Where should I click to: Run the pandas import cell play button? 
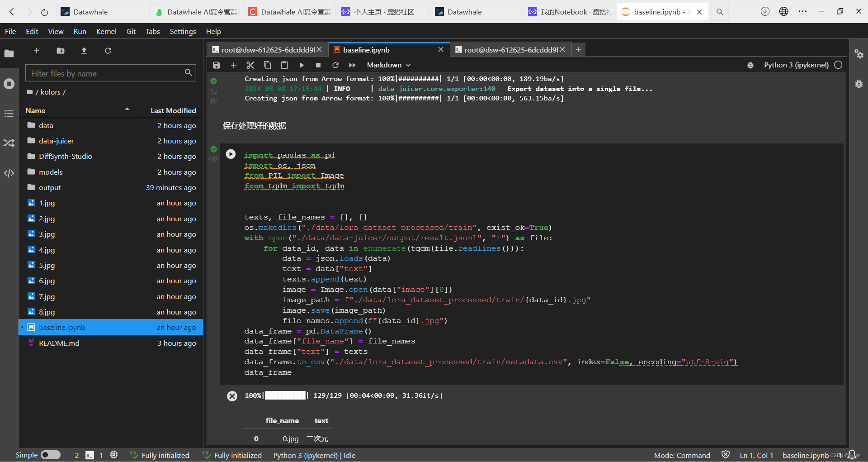231,154
